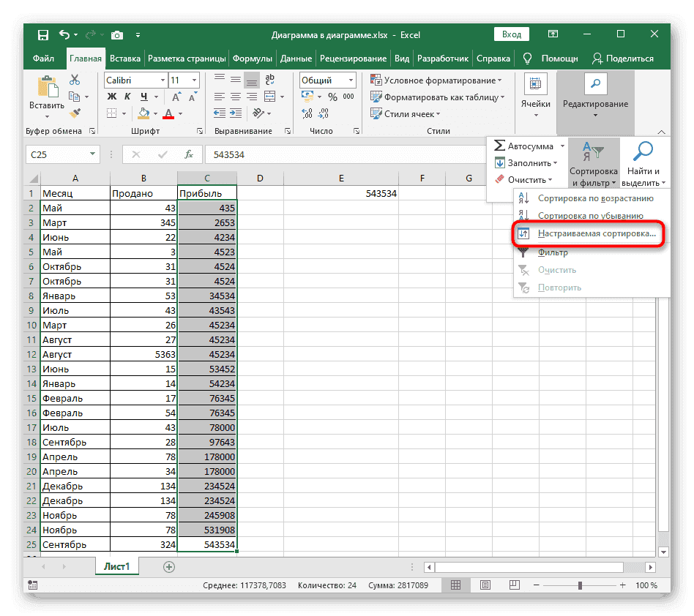Toggle bold formatting (Ж)
The width and height of the screenshot is (694, 616).
[112, 97]
